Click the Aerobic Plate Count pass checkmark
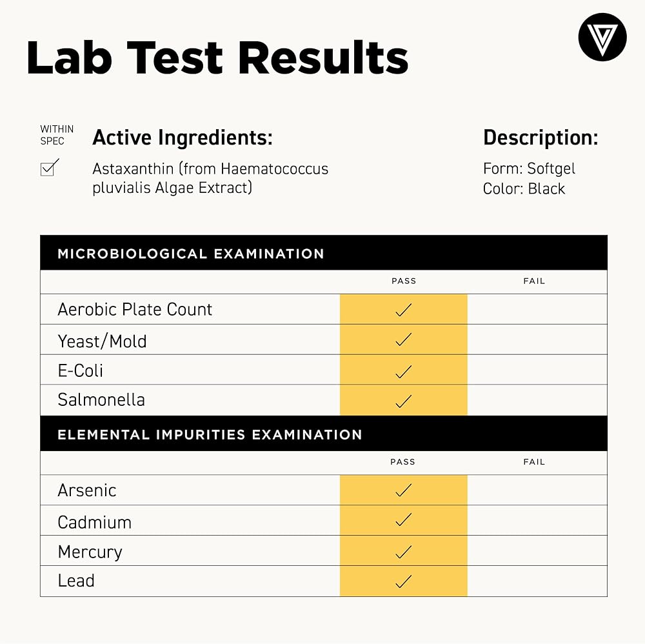 [403, 310]
